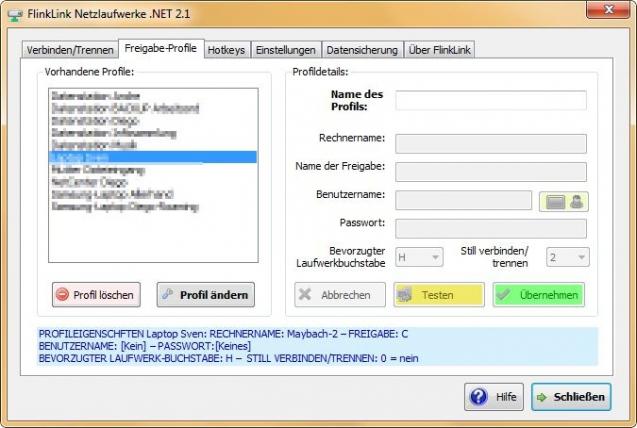This screenshot has height=428, width=637.
Task: Select the first profile in the Vorhandene Profile list
Action: tap(153, 96)
